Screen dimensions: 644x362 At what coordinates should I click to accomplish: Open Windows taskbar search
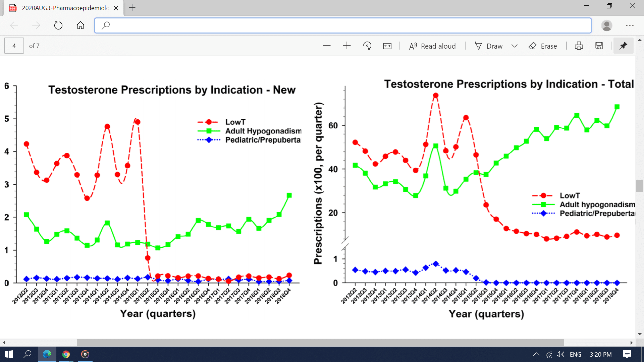(27, 354)
